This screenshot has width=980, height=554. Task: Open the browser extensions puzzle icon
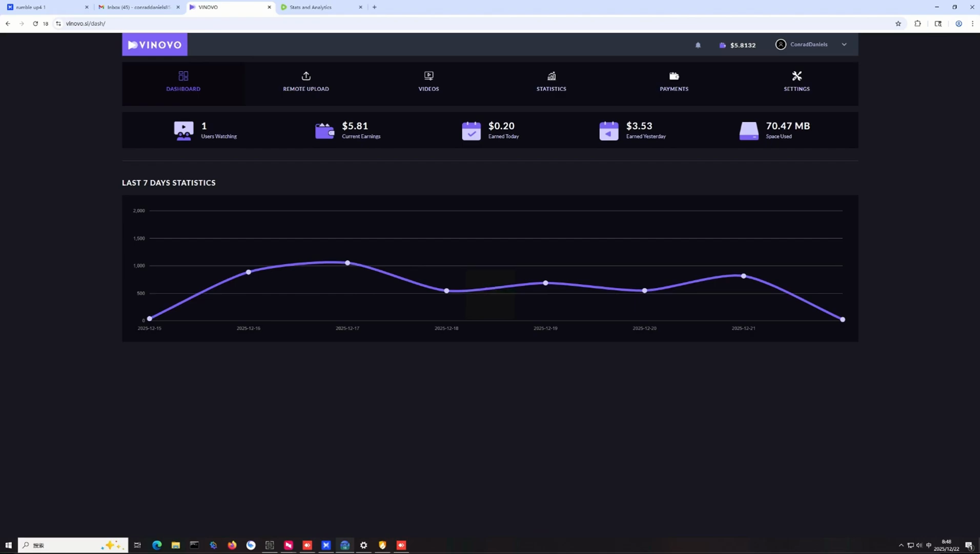(917, 24)
